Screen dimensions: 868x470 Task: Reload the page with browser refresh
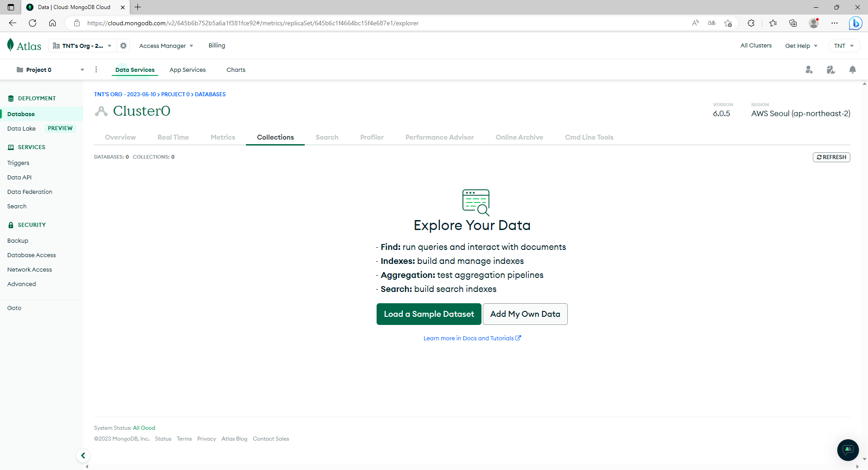pos(33,23)
